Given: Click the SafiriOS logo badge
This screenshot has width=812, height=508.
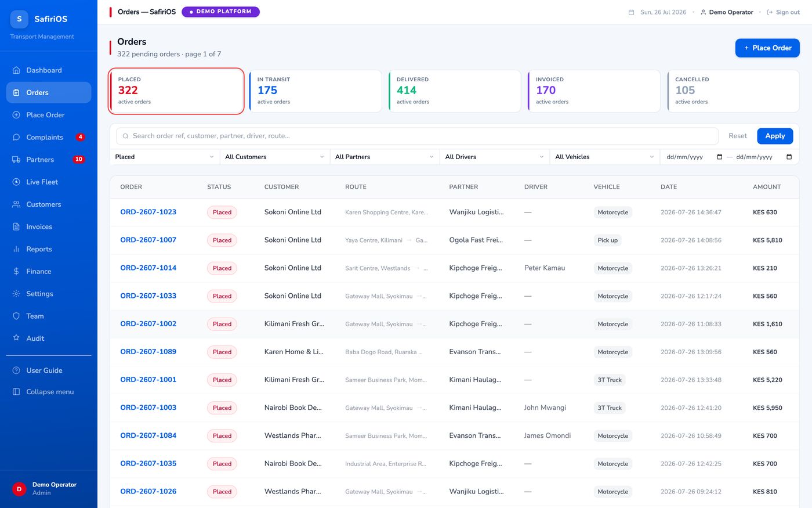Looking at the screenshot, I should tap(19, 19).
